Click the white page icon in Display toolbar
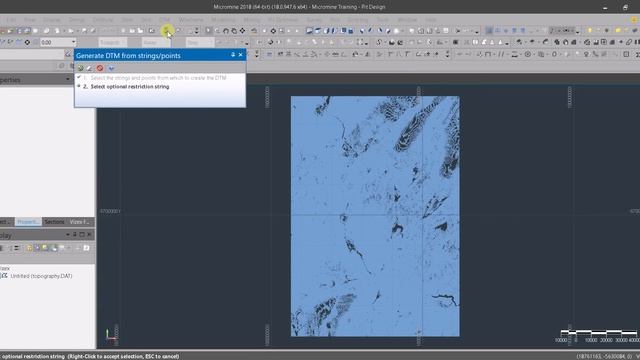 pos(86,248)
